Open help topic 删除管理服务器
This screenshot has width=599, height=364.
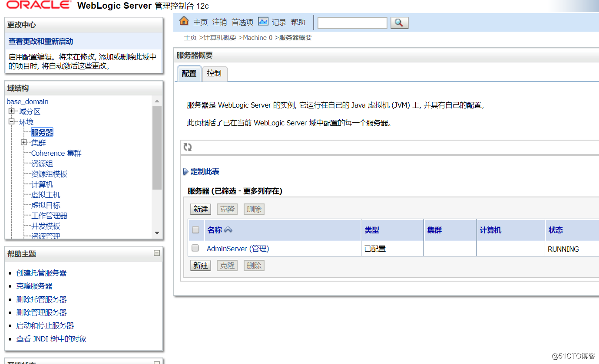point(42,312)
